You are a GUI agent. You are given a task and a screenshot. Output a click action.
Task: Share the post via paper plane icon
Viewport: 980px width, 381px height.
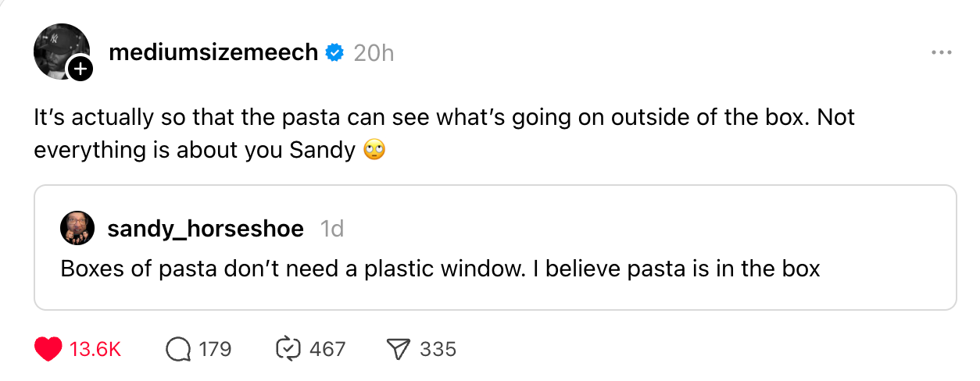pyautogui.click(x=399, y=349)
